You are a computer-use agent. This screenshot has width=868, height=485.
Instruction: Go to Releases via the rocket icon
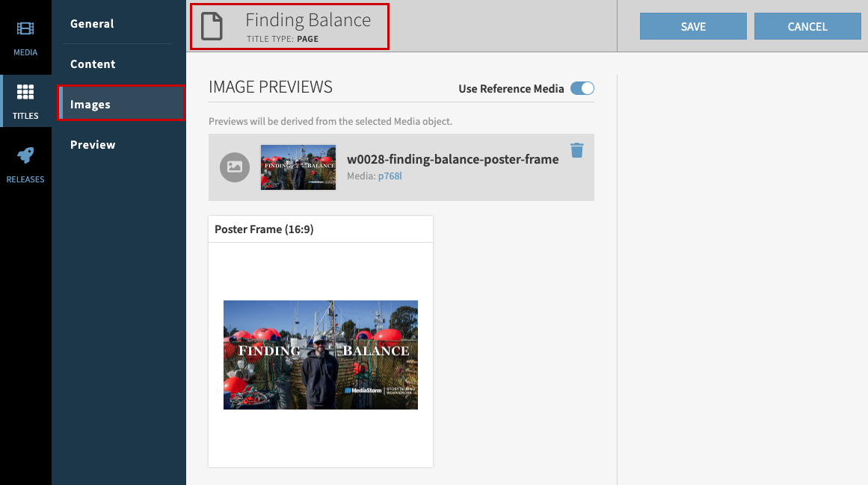point(25,156)
